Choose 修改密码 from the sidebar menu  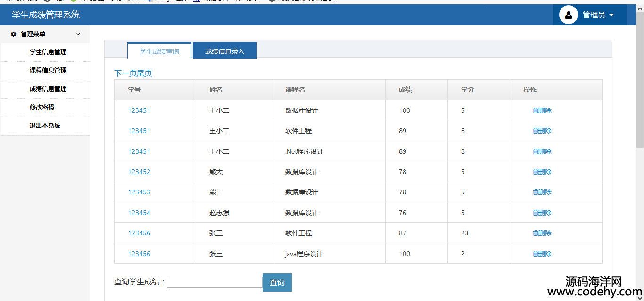click(x=42, y=108)
